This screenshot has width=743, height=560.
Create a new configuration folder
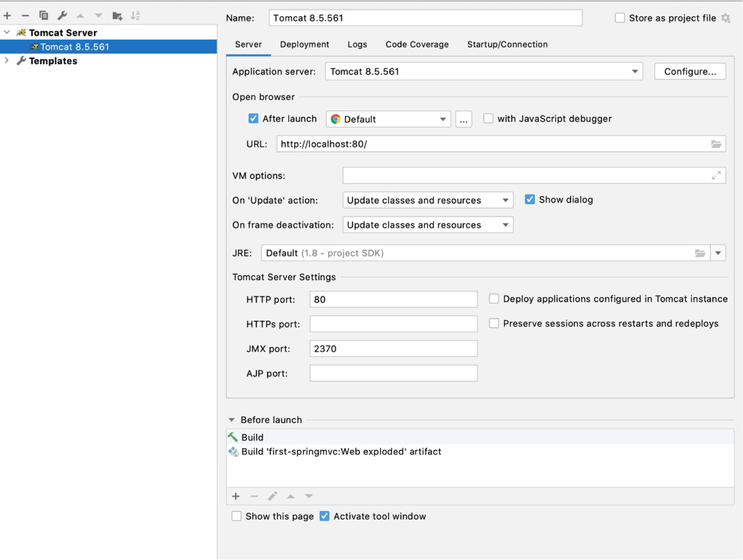coord(117,16)
